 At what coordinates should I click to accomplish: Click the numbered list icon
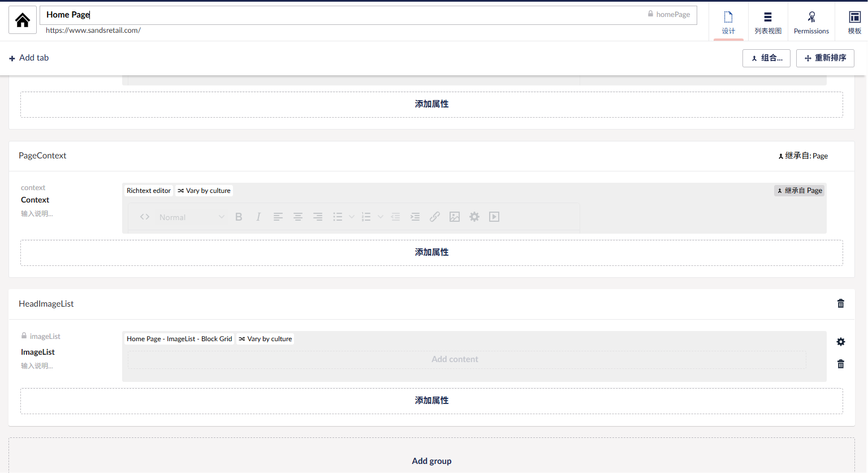[366, 217]
